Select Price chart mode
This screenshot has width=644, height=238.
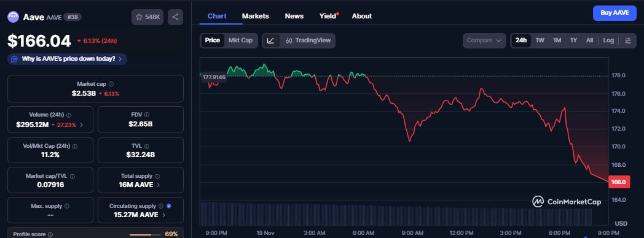coord(213,40)
